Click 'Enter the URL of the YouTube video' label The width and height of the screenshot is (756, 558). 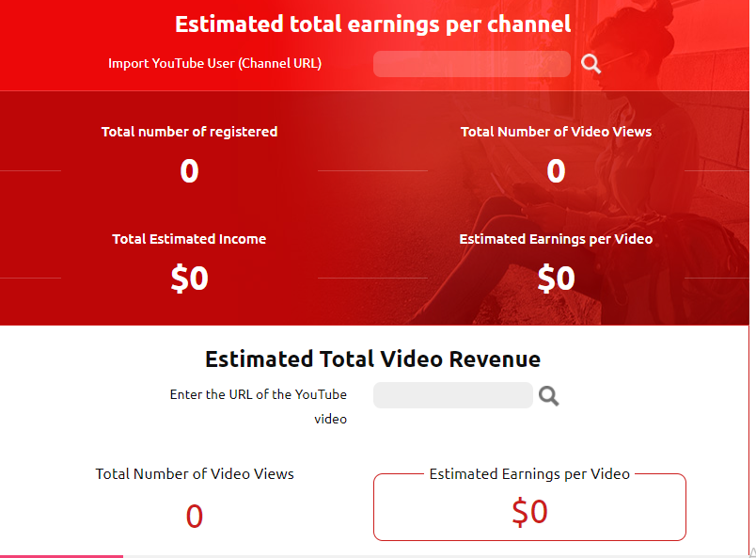258,407
